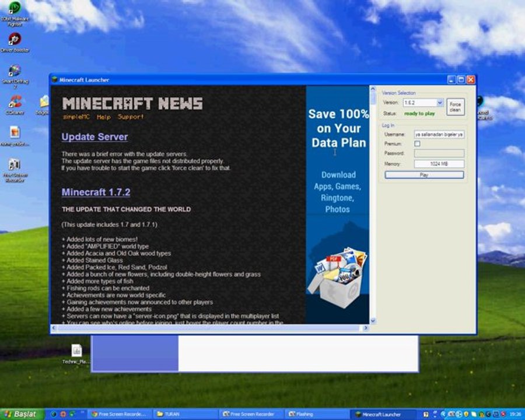Click the Support link in news header
Screen dimensions: 525x420
[131, 117]
